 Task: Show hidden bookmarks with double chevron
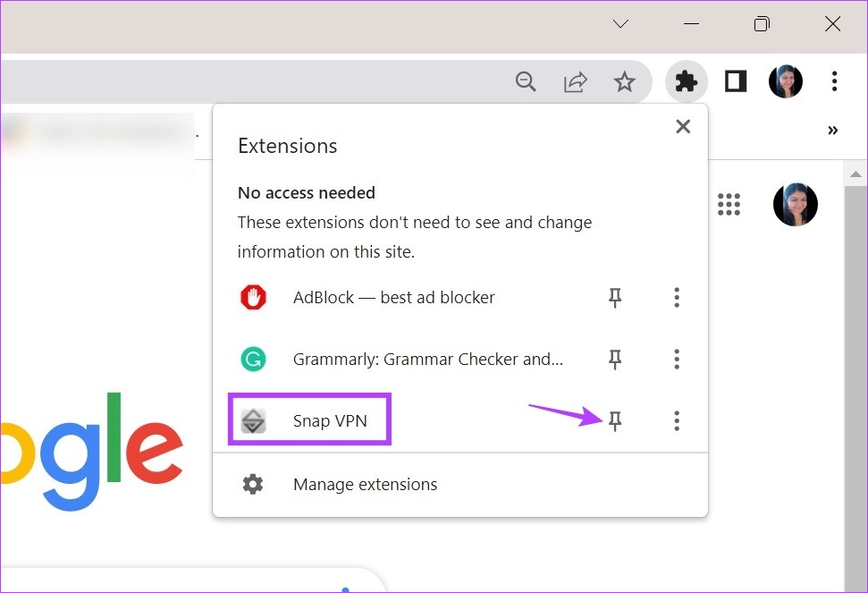tap(832, 131)
